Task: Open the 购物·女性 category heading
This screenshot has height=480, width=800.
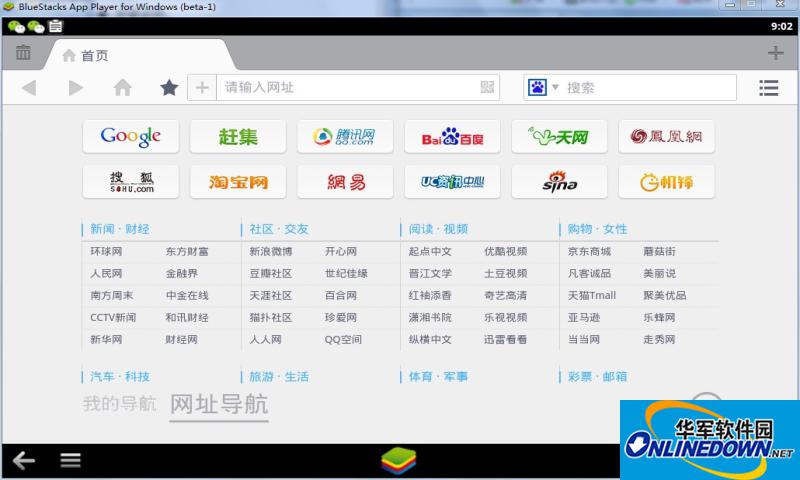Action: pyautogui.click(x=597, y=229)
